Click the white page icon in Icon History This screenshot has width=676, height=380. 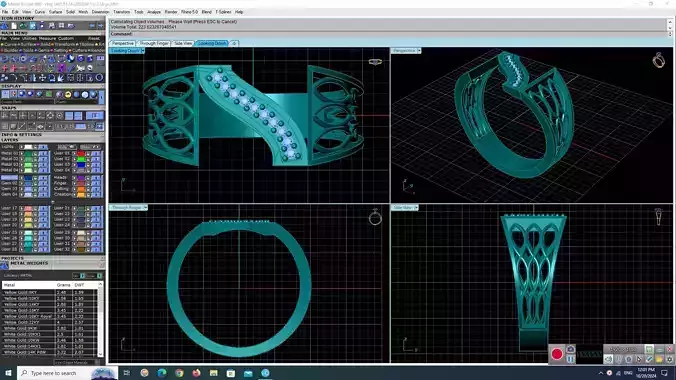tap(14, 26)
